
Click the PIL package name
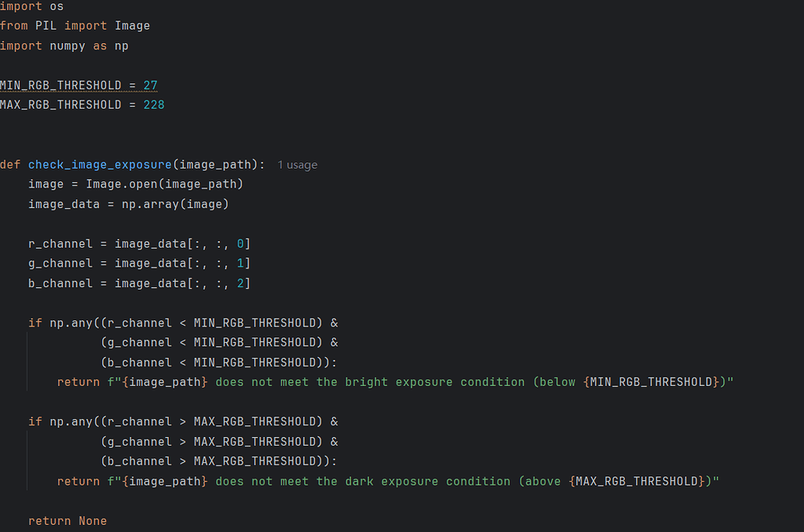pos(46,26)
